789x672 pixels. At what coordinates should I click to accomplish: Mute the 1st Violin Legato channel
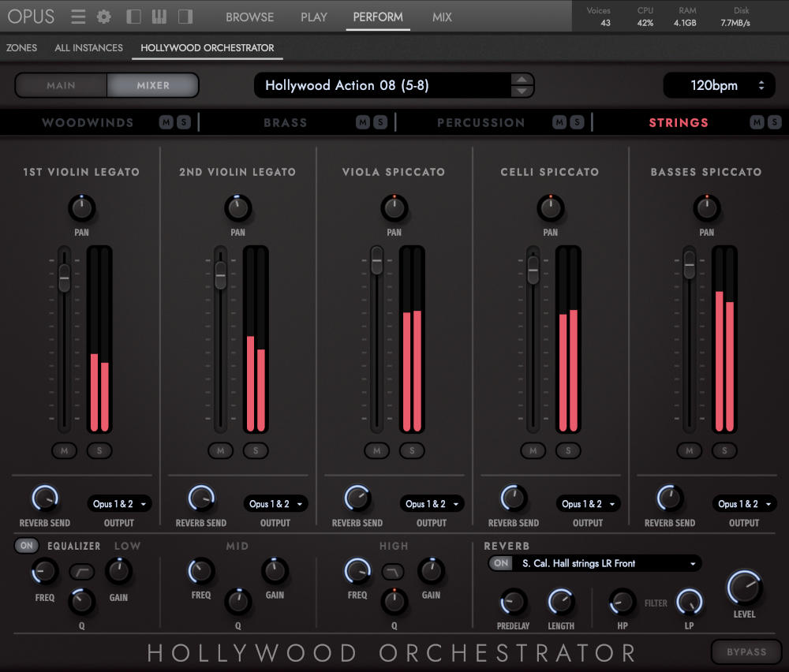(x=65, y=450)
